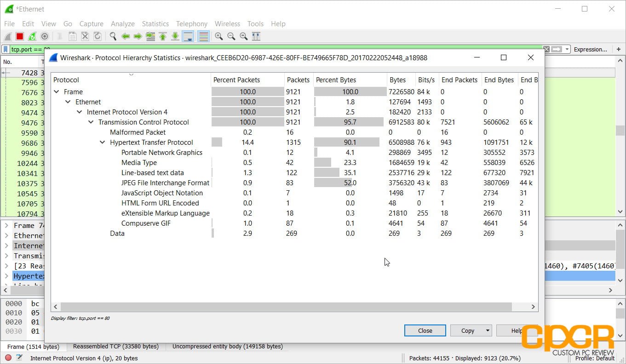The width and height of the screenshot is (626, 364).
Task: Toggle packet list colorization
Action: tap(203, 36)
